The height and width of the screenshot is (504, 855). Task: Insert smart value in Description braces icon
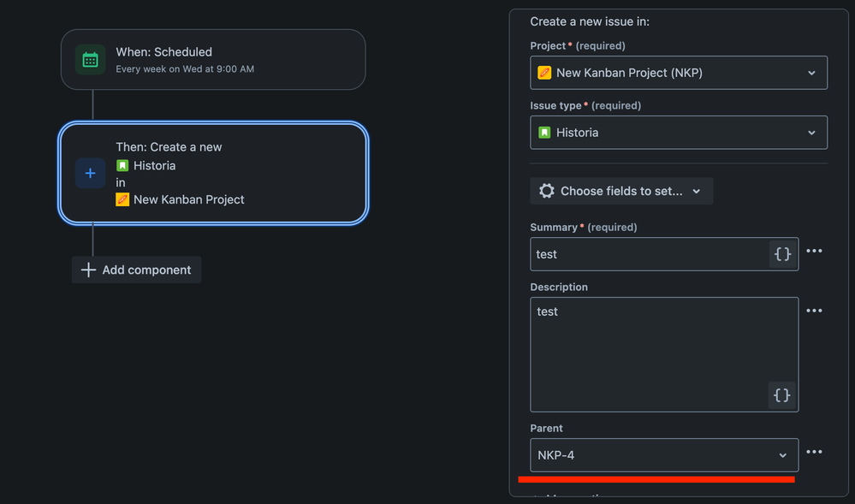point(782,395)
